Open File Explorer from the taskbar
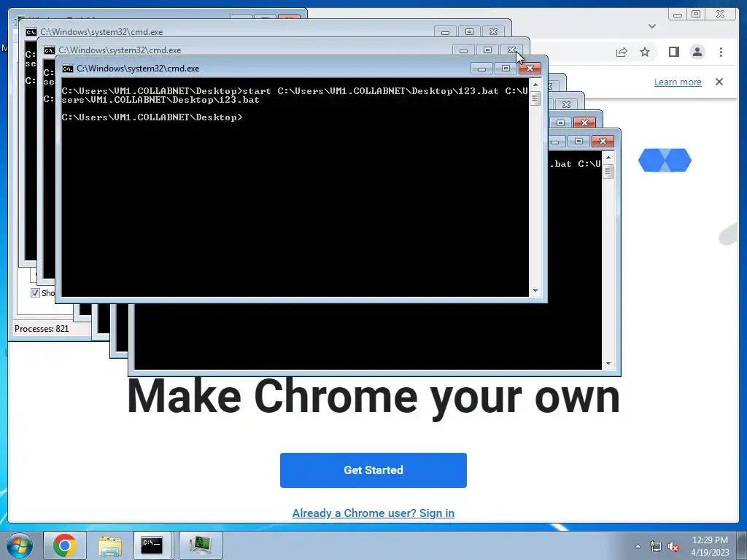747x560 pixels. click(110, 545)
